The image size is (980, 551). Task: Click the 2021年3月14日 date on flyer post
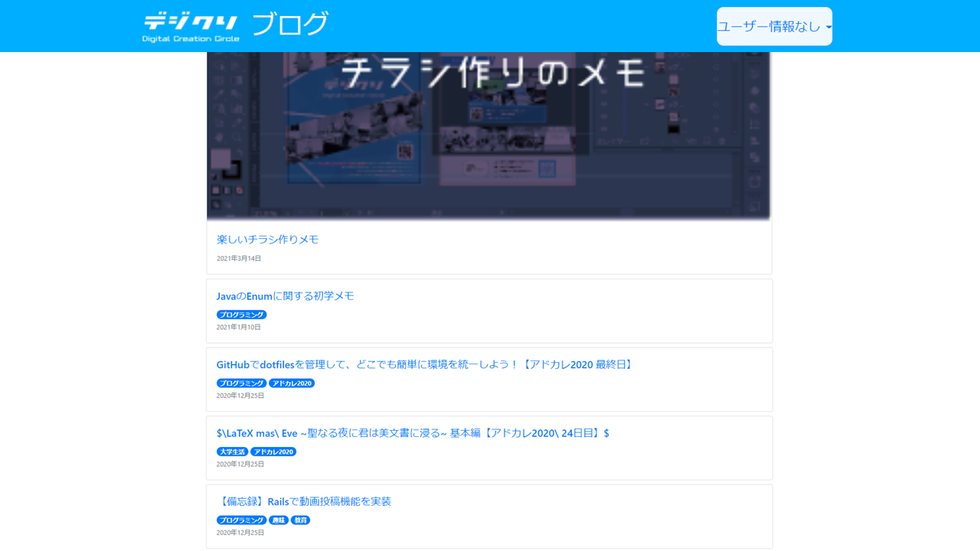tap(239, 259)
